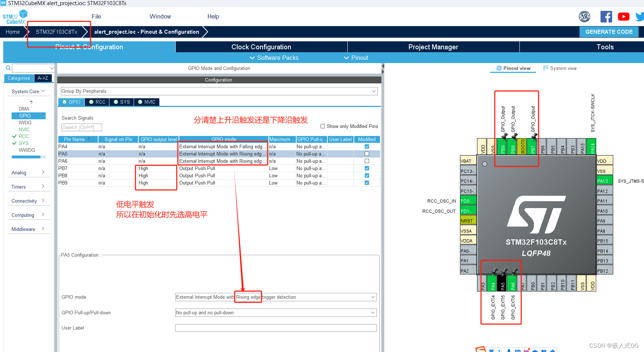
Task: Select the RCC peripheral tab
Action: pyautogui.click(x=97, y=102)
